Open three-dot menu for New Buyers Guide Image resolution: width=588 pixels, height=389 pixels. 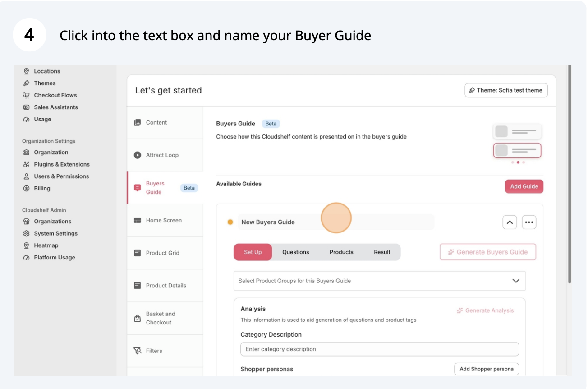point(529,222)
